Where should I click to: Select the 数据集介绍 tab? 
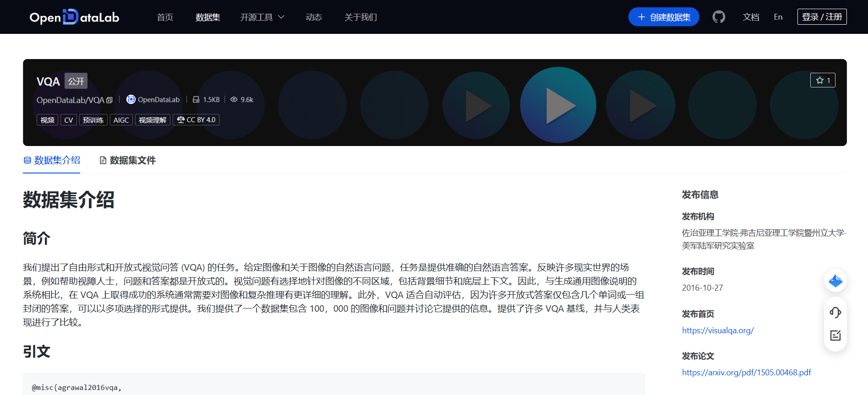click(x=52, y=160)
